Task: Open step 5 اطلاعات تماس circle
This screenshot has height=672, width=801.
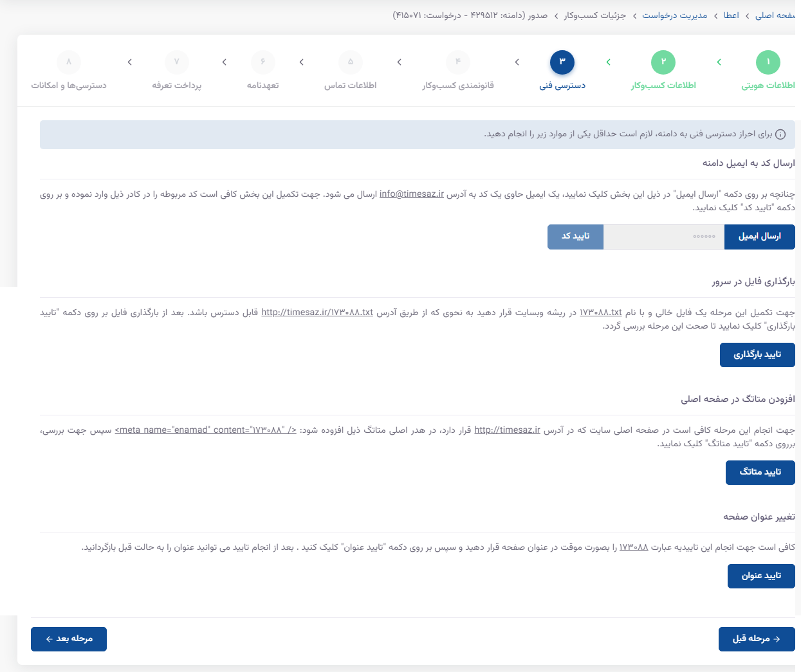Action: (351, 62)
